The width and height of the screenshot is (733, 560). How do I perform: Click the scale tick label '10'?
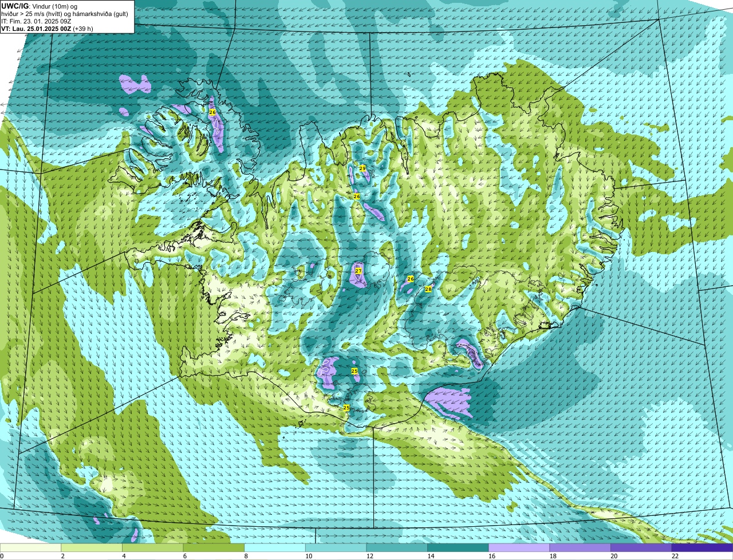(x=309, y=556)
